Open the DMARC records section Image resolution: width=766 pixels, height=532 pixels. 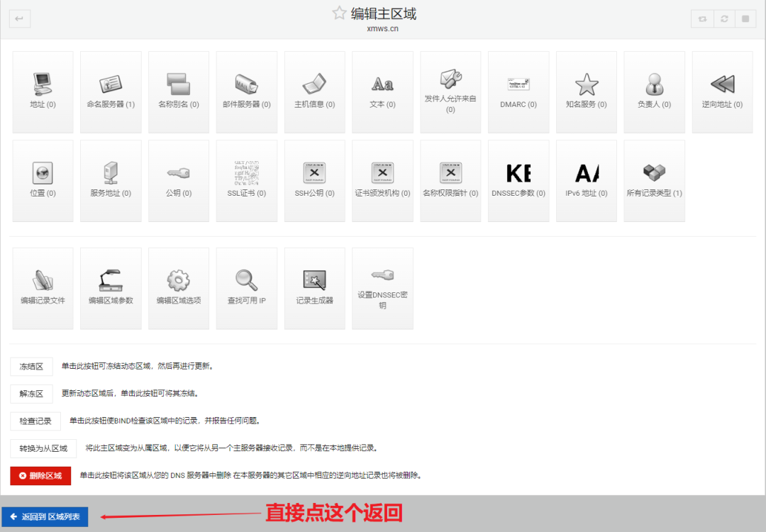click(518, 92)
